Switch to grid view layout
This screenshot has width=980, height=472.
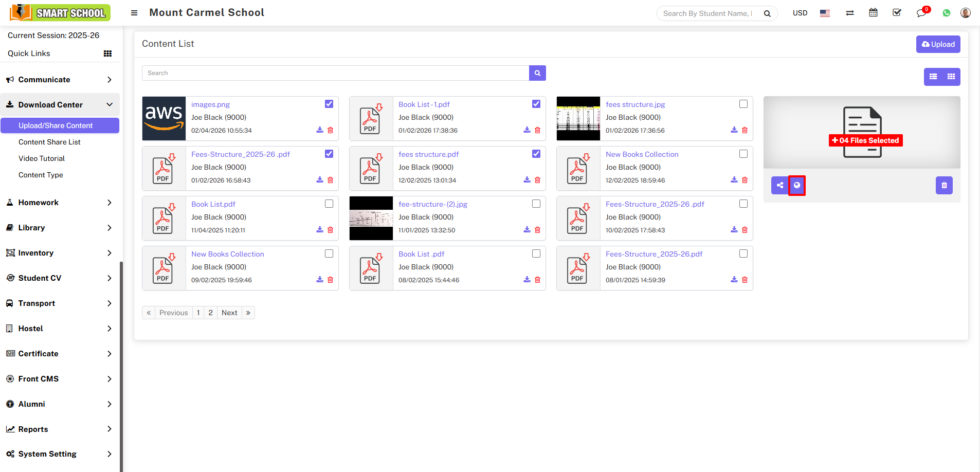click(951, 77)
